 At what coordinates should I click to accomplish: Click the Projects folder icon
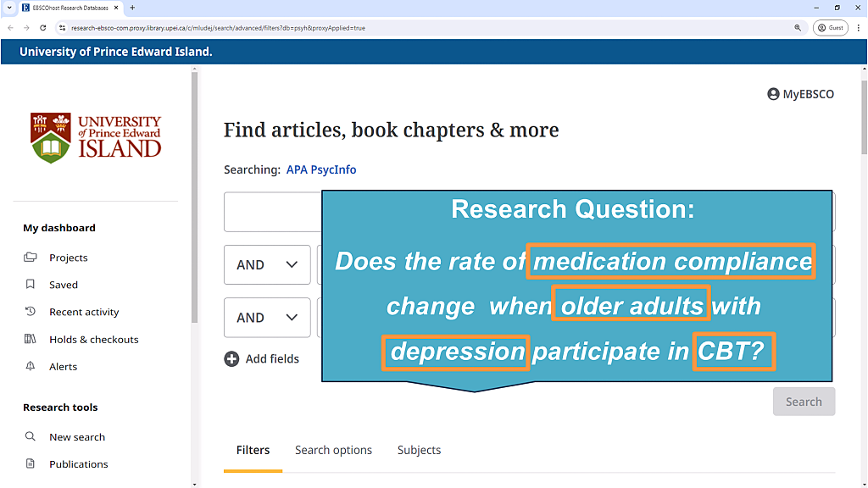31,258
